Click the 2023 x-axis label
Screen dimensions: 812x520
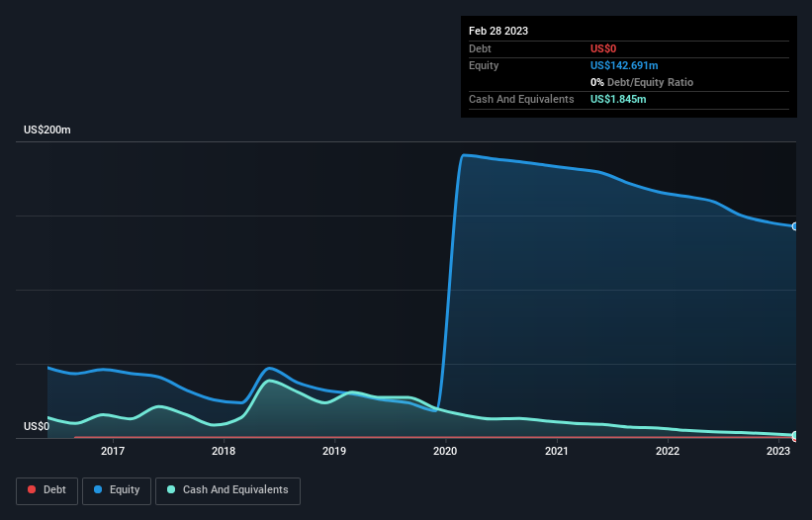point(777,451)
